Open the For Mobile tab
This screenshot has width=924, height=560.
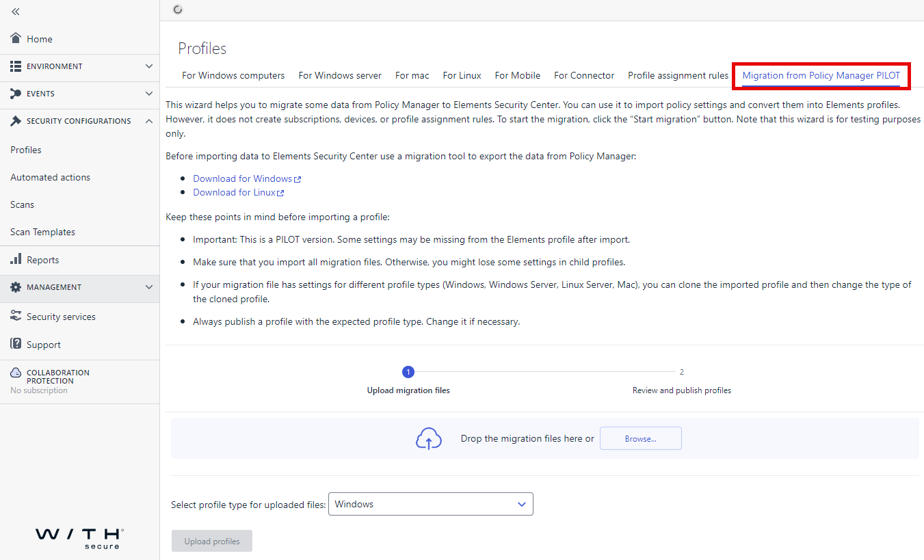coord(518,75)
